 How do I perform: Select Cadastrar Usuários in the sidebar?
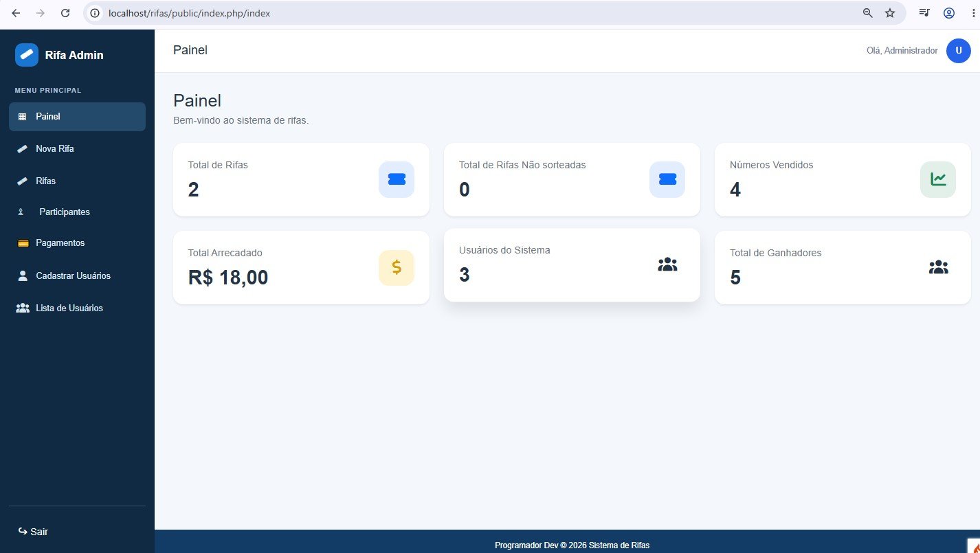point(77,275)
